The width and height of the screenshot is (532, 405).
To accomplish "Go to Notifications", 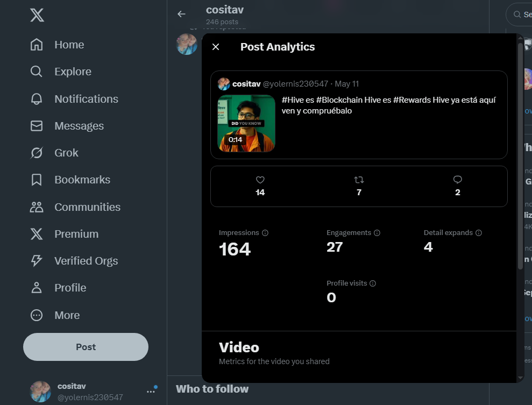I will [86, 99].
